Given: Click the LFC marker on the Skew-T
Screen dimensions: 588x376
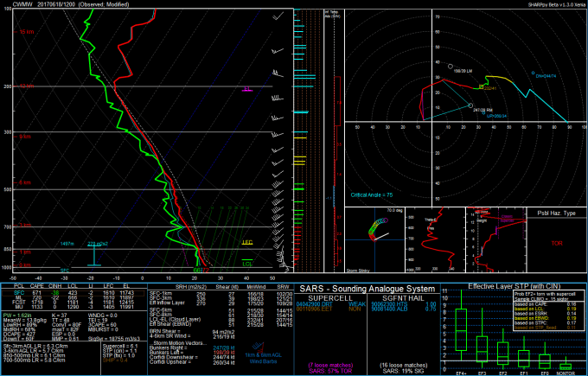Looking at the screenshot, I should tap(247, 243).
